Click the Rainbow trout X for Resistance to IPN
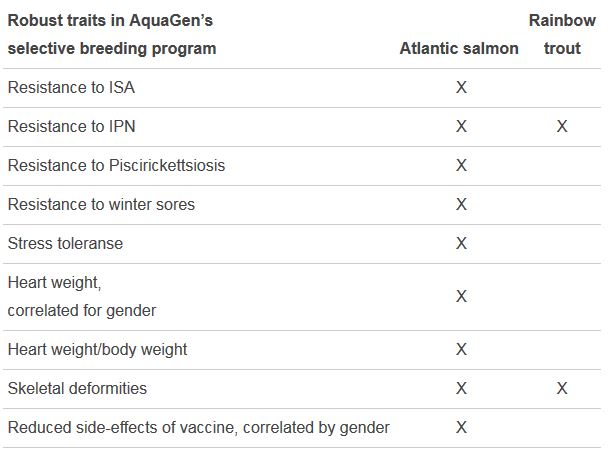Screen dimensions: 614x456 point(562,127)
